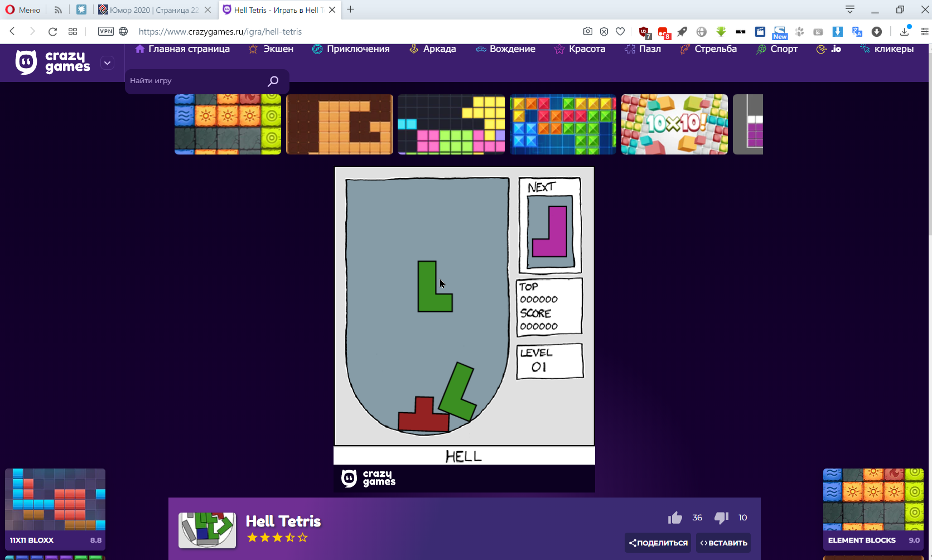Click the Hell Tetris game icon
The width and height of the screenshot is (932, 560).
[x=207, y=530]
